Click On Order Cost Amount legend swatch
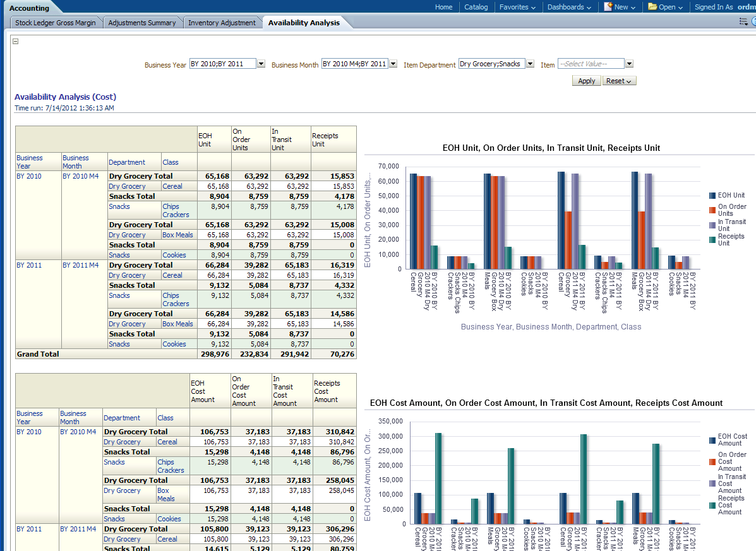Screen dimensions: 756x551 coord(712,462)
